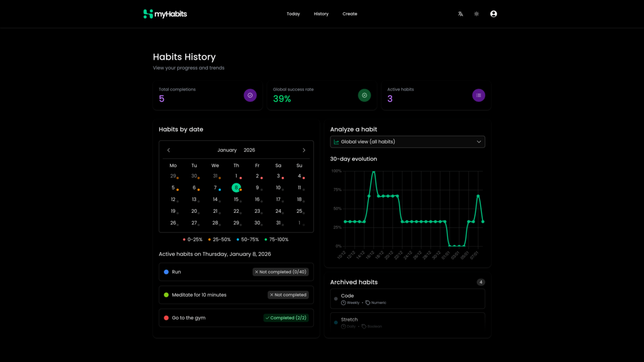Select January 15 in the calendar
The width and height of the screenshot is (644, 362).
(x=236, y=199)
